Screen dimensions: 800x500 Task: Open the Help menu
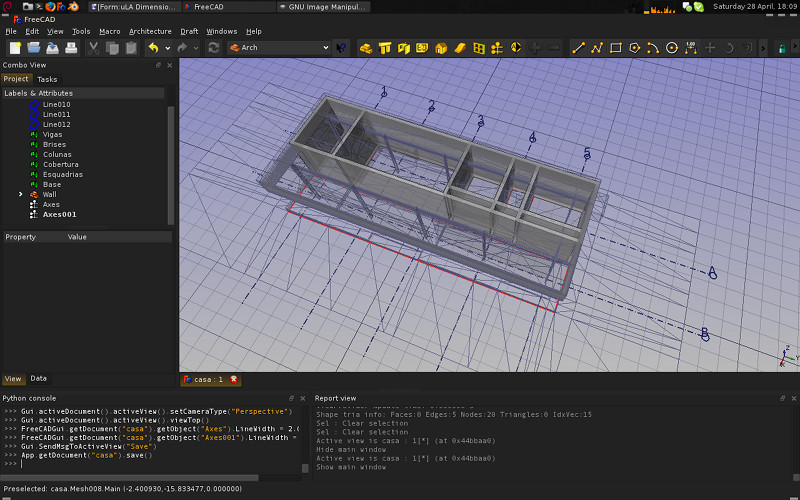(x=254, y=31)
